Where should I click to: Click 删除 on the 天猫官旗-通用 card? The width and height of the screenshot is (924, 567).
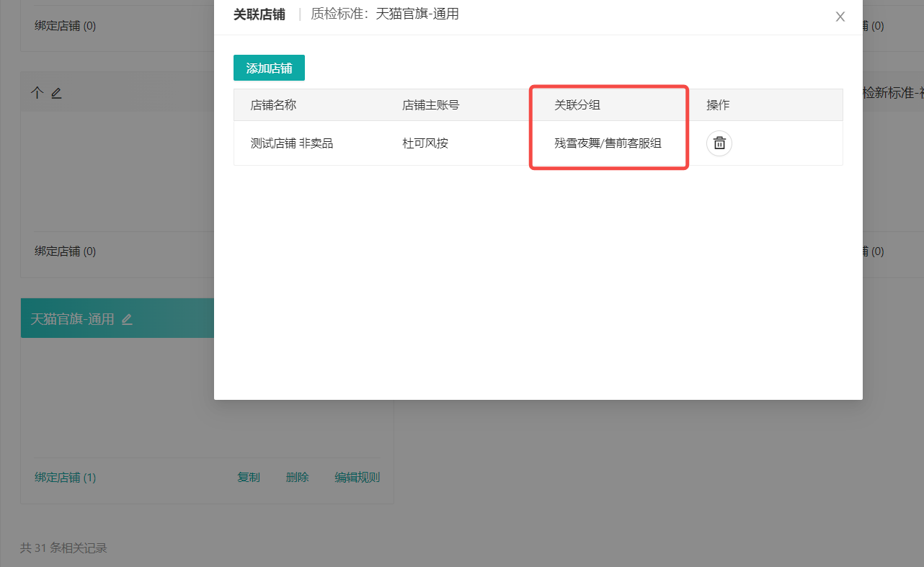[298, 477]
